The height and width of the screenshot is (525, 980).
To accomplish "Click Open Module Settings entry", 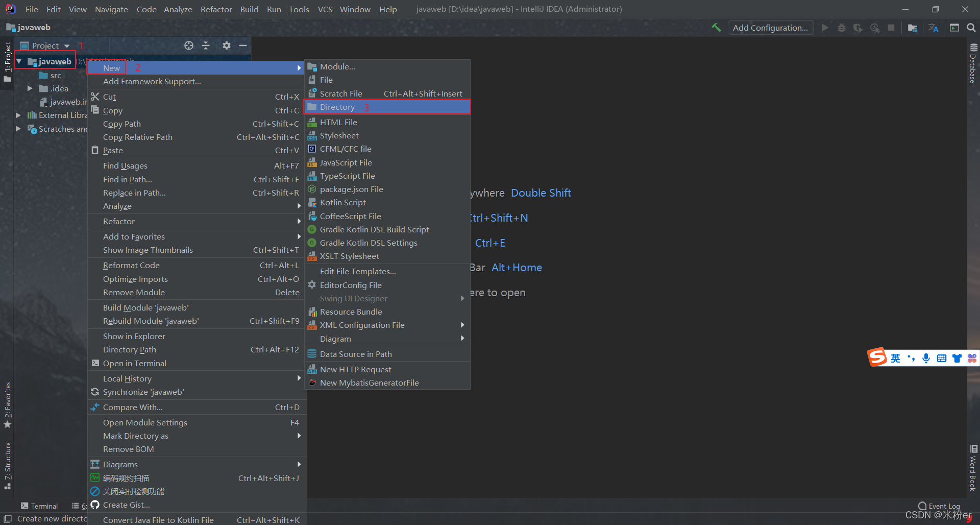I will tap(197, 422).
